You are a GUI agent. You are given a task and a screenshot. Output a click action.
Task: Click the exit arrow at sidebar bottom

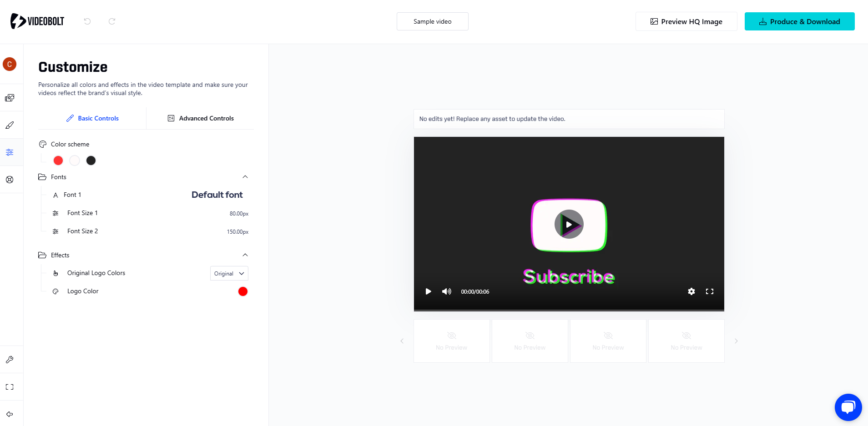tap(10, 414)
